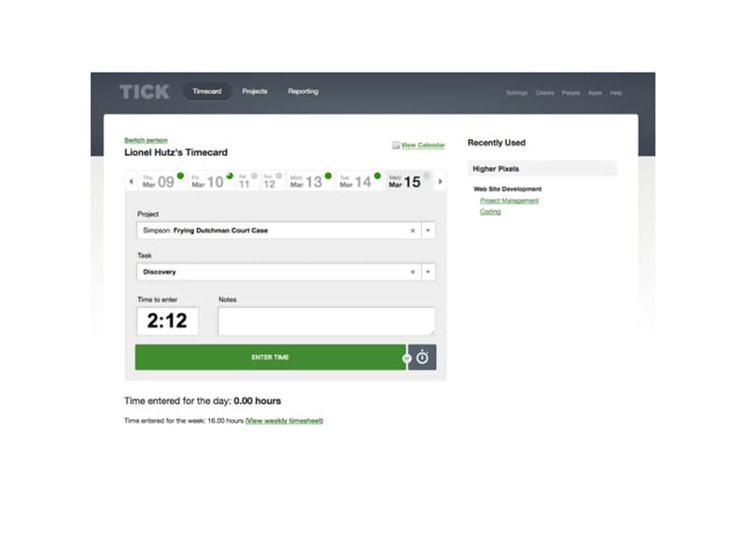This screenshot has width=747, height=560.
Task: Open the Timecard tab
Action: 206,91
